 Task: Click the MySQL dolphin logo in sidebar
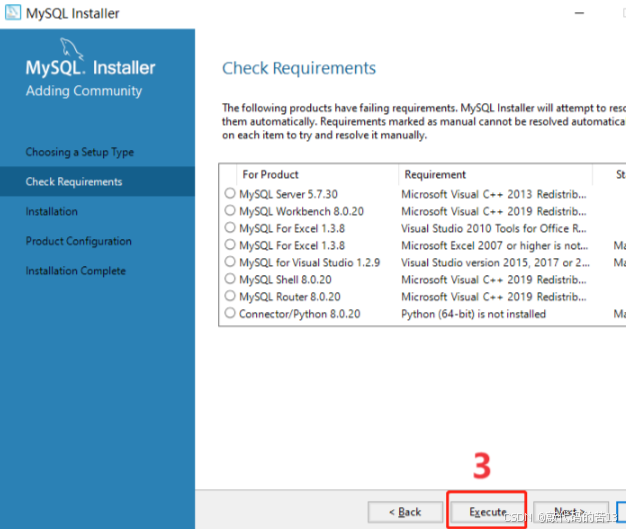coord(71,49)
